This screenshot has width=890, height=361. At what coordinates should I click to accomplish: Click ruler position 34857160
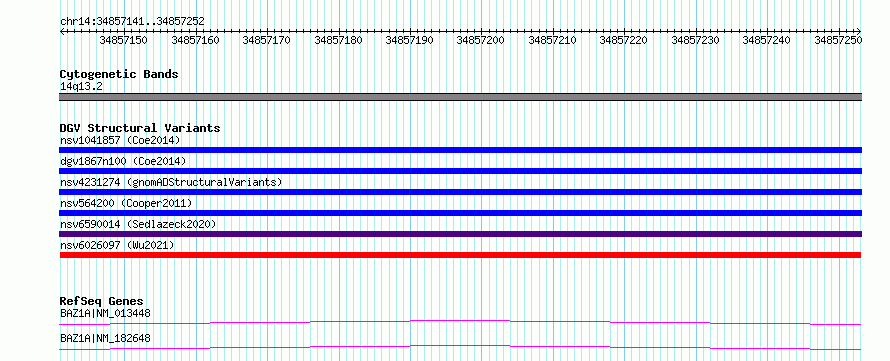[x=195, y=40]
